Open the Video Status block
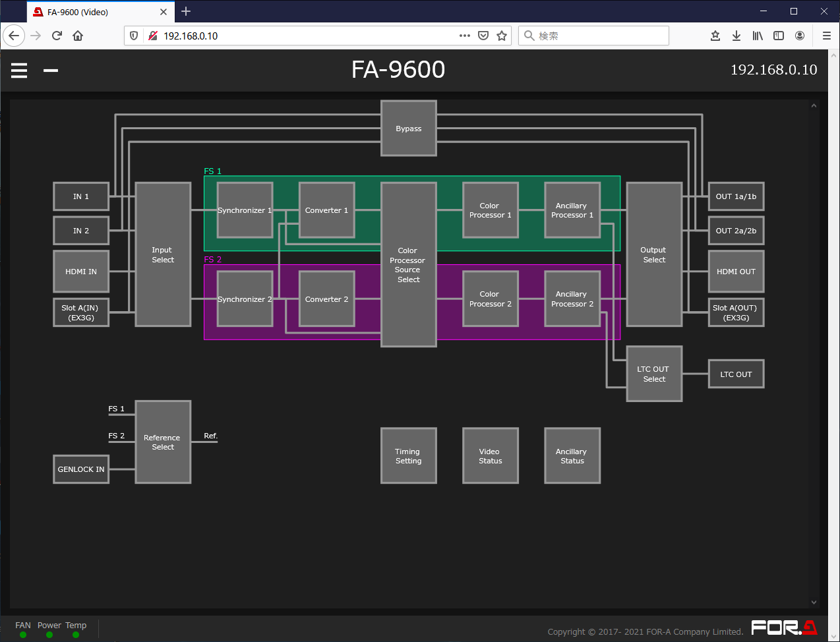Image resolution: width=840 pixels, height=642 pixels. (491, 456)
